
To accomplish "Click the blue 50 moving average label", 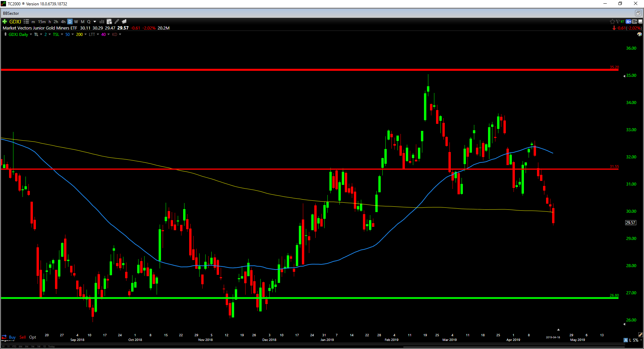I will pyautogui.click(x=67, y=34).
